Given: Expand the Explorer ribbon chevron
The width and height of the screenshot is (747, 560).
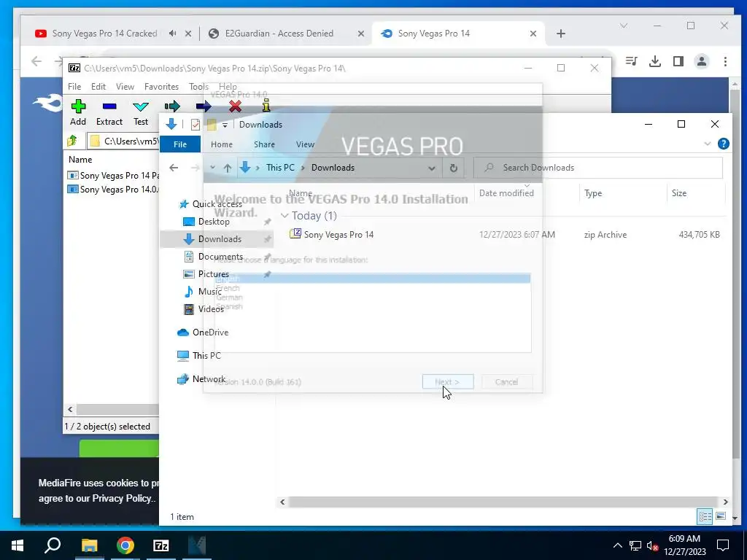Looking at the screenshot, I should [x=708, y=144].
